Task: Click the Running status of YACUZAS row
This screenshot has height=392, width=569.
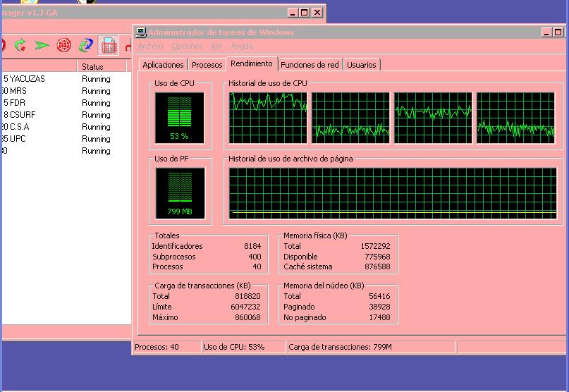Action: tap(96, 79)
